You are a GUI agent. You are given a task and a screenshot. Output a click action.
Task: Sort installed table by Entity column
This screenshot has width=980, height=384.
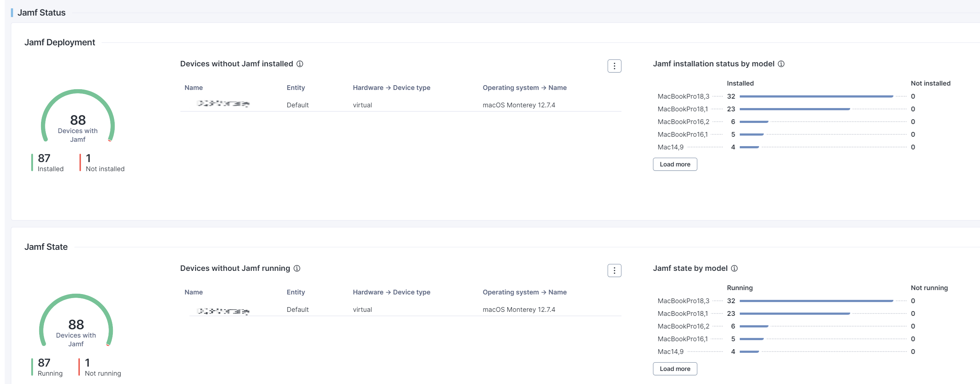tap(295, 88)
